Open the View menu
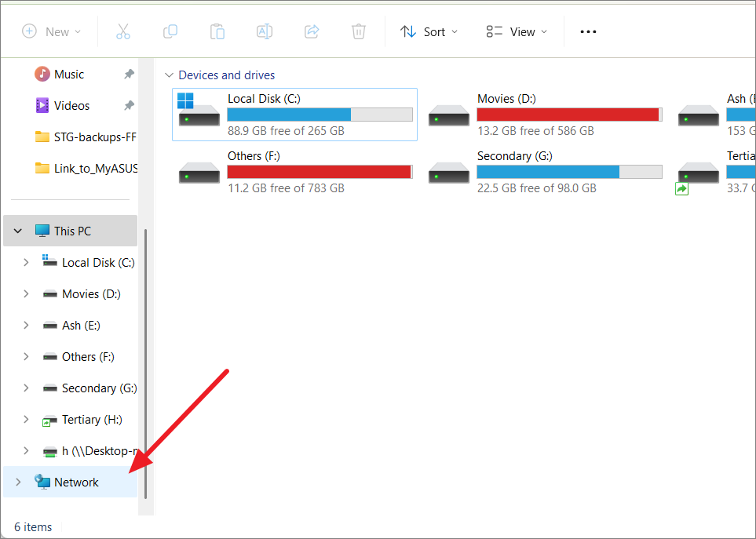This screenshot has height=539, width=756. [x=515, y=31]
